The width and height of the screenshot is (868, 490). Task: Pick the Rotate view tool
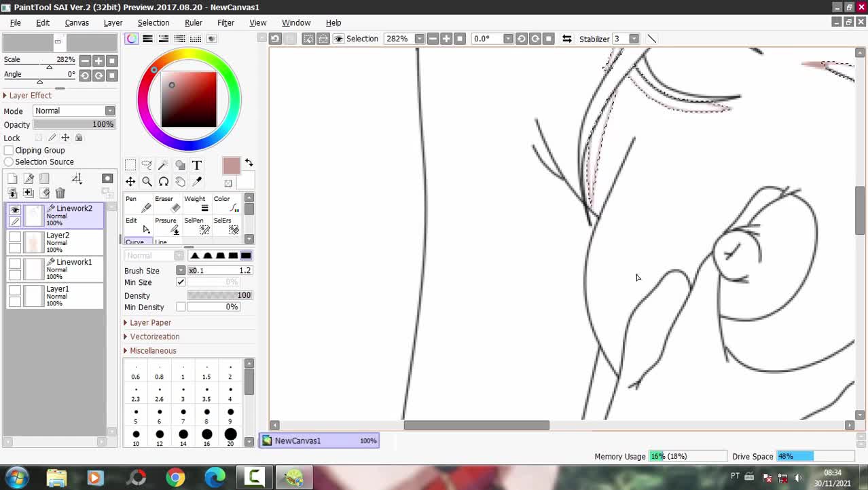coord(164,182)
